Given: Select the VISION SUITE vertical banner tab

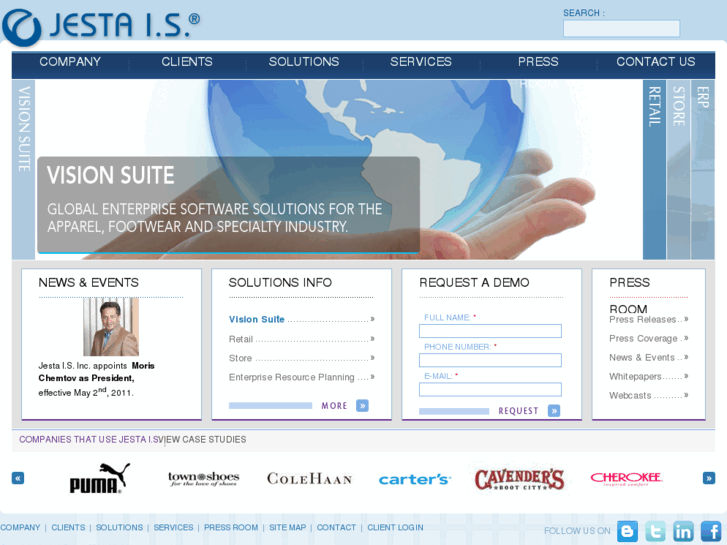Looking at the screenshot, I should coord(24,170).
